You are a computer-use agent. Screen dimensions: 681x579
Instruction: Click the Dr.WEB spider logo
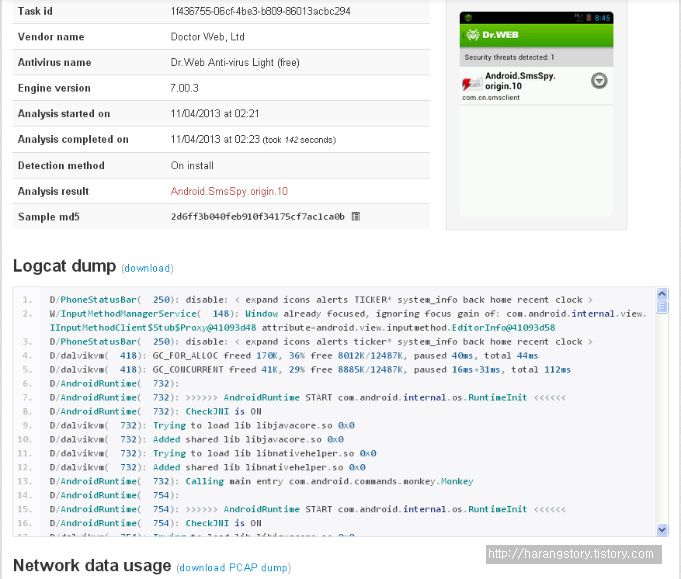pyautogui.click(x=472, y=35)
